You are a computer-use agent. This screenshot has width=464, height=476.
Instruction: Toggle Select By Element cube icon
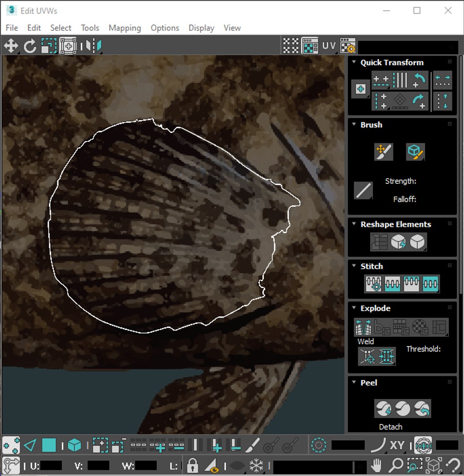(75, 446)
